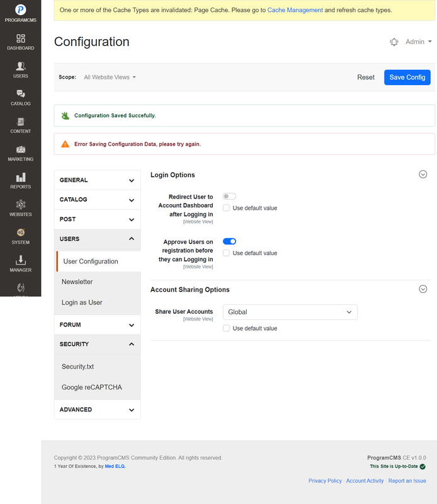This screenshot has height=504, width=437.
Task: Collapse the USERS config section
Action: click(x=98, y=239)
